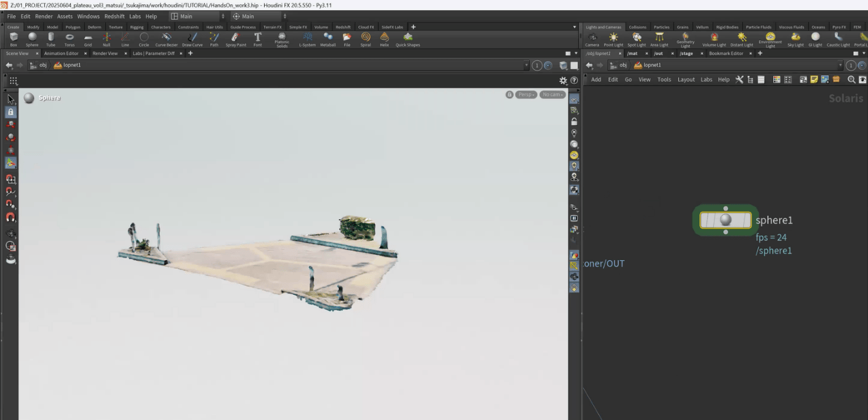868x420 pixels.
Task: Open the Persp viewport dropdown
Action: point(525,95)
